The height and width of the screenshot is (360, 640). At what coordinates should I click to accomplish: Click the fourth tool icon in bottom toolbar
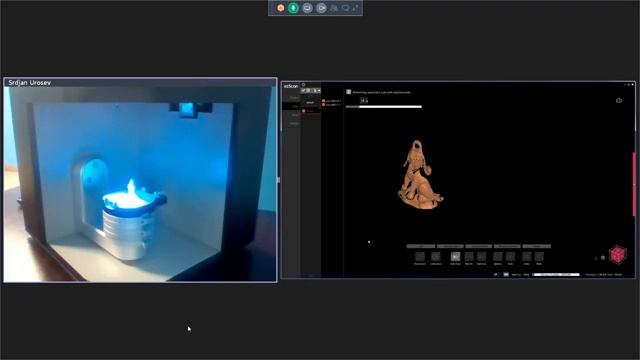(x=469, y=256)
